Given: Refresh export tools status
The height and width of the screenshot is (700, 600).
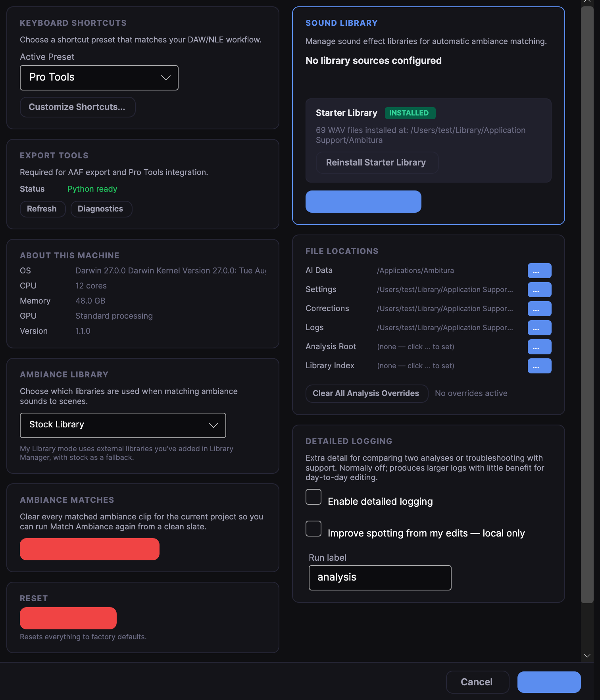Looking at the screenshot, I should pyautogui.click(x=43, y=209).
